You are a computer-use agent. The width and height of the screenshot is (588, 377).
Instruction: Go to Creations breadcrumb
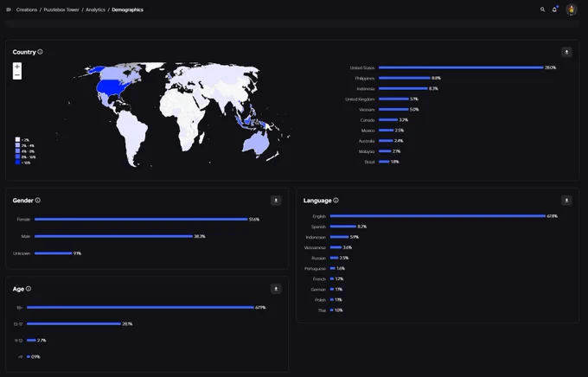[x=27, y=10]
